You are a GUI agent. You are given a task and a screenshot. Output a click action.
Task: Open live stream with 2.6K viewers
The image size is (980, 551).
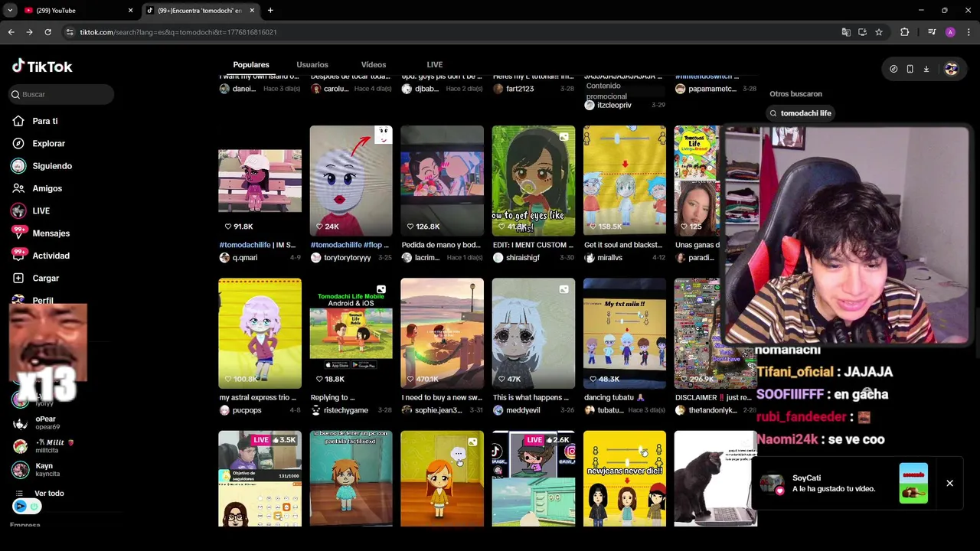click(x=534, y=478)
